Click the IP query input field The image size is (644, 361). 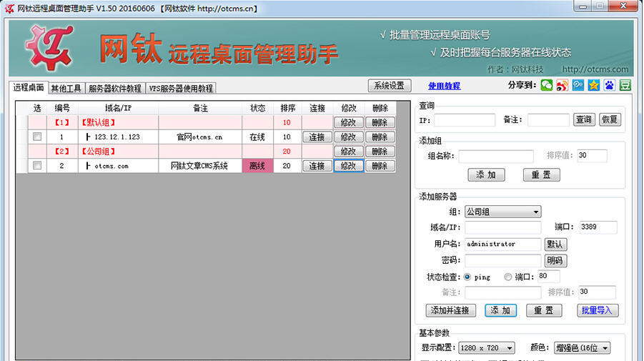(465, 120)
